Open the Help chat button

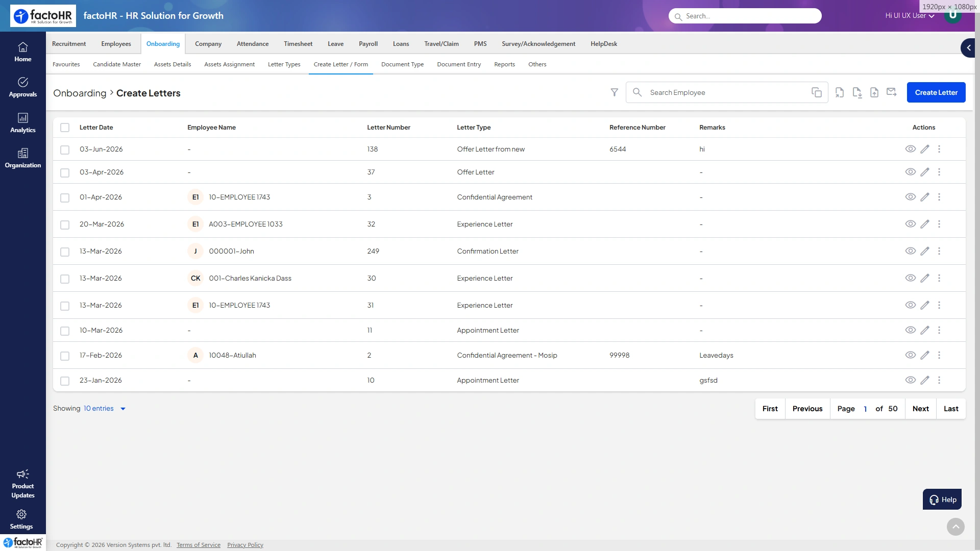coord(942,499)
